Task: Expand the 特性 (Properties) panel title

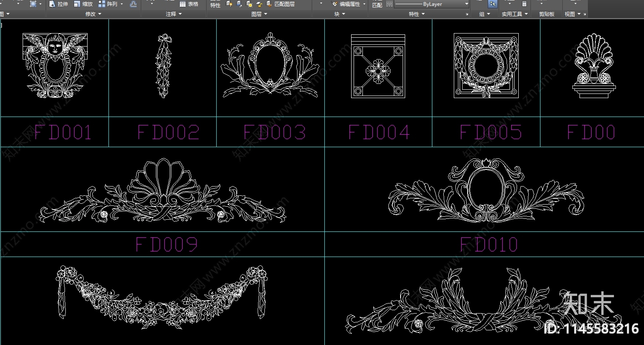Action: [417, 14]
